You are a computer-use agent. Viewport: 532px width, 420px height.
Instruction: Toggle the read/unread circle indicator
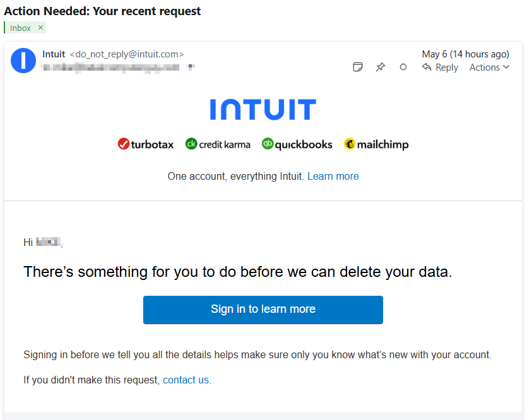click(403, 67)
